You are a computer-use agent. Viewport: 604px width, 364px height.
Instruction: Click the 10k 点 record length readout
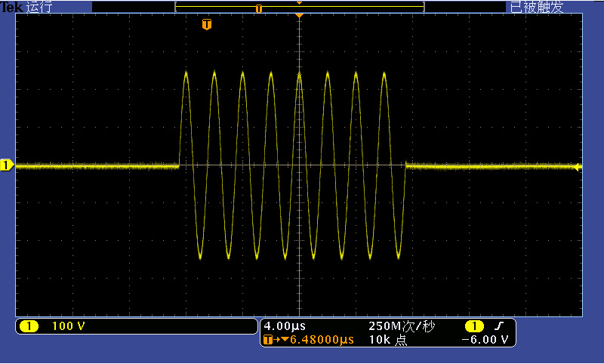point(387,341)
